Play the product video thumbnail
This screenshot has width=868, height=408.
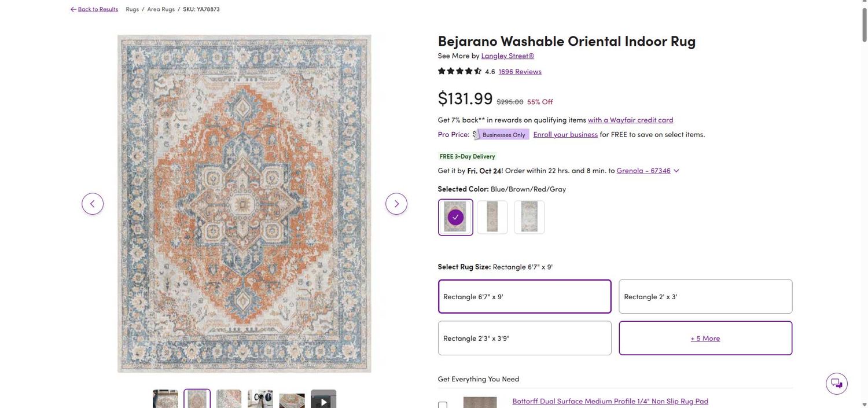(323, 400)
